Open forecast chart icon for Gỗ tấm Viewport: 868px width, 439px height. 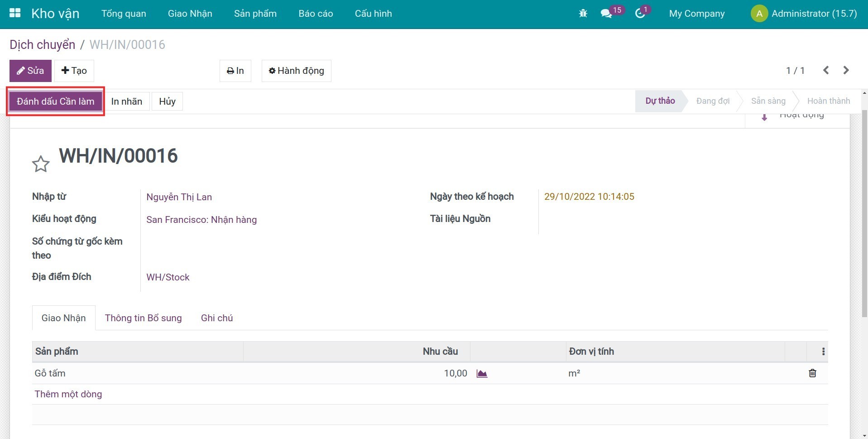tap(482, 373)
